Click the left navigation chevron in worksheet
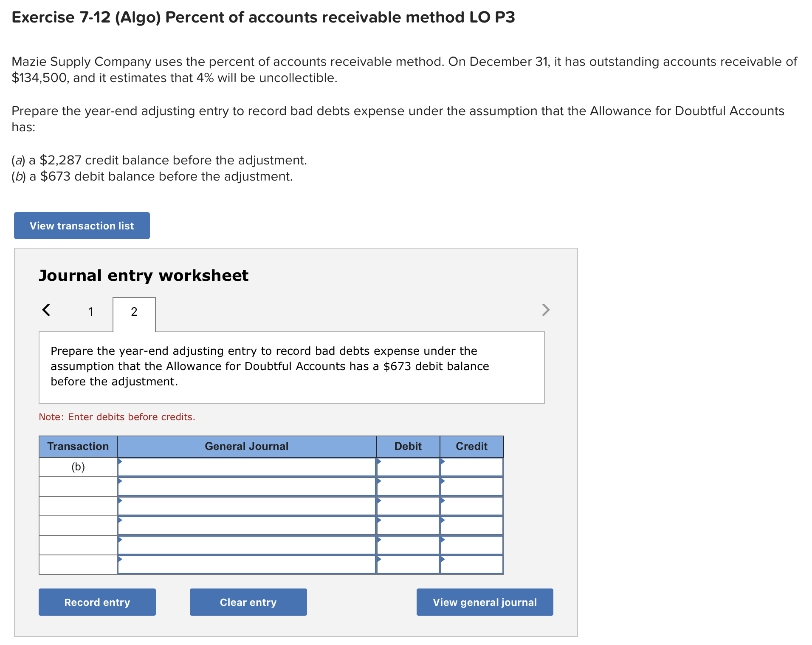Viewport: 812px width, 645px height. tap(47, 310)
